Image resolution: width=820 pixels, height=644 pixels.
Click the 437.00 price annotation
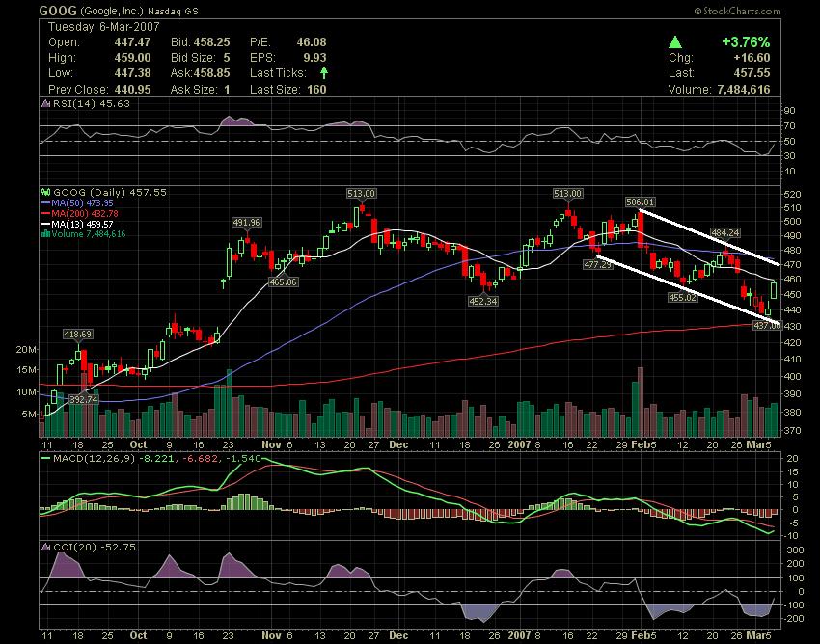point(767,326)
